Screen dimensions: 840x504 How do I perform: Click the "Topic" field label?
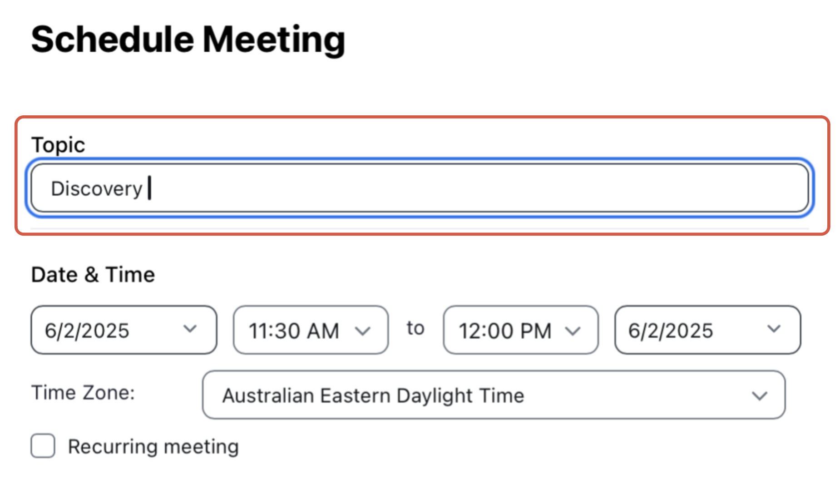click(x=58, y=145)
